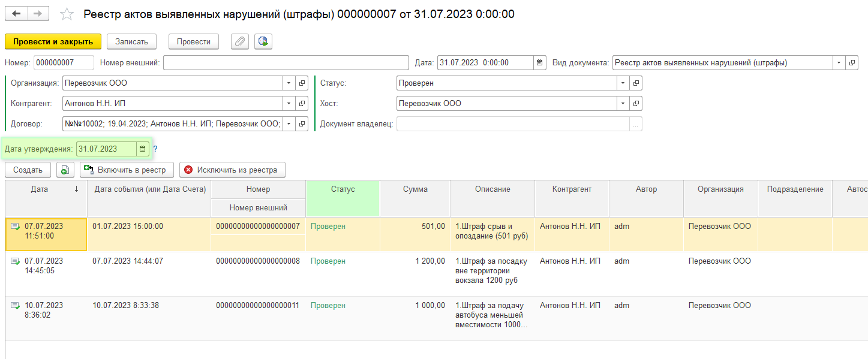Expand the Хост dropdown
The image size is (868, 359).
(623, 104)
